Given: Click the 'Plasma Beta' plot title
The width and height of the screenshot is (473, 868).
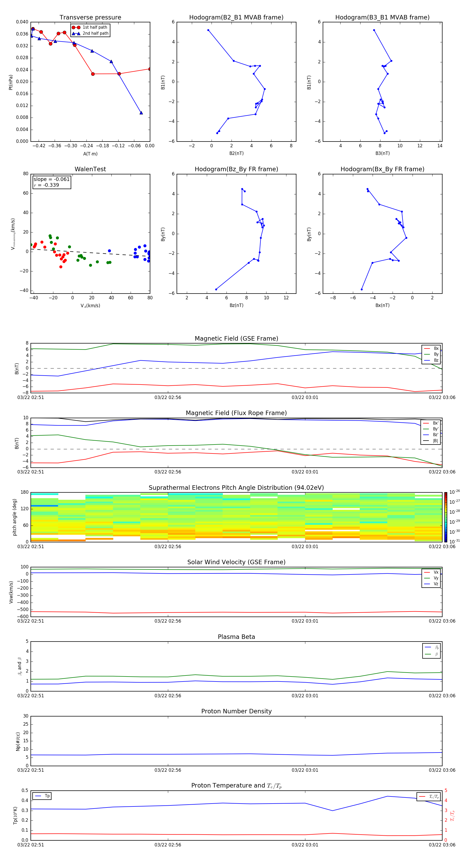Looking at the screenshot, I should click(x=236, y=637).
